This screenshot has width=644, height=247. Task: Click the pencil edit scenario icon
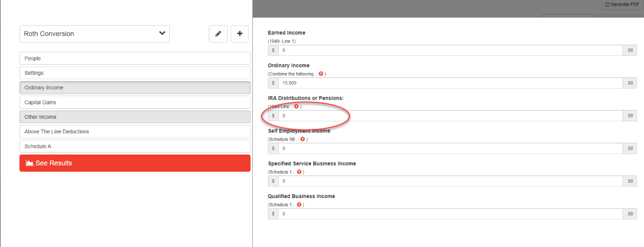(x=218, y=34)
